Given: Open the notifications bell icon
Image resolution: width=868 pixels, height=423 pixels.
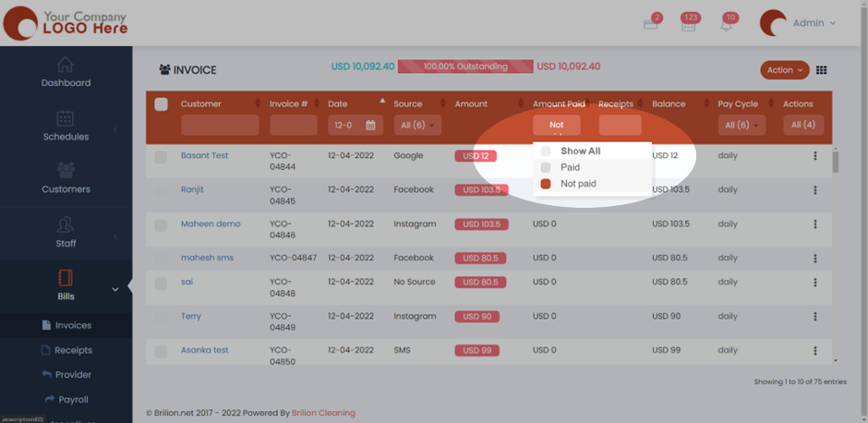Looking at the screenshot, I should [726, 25].
